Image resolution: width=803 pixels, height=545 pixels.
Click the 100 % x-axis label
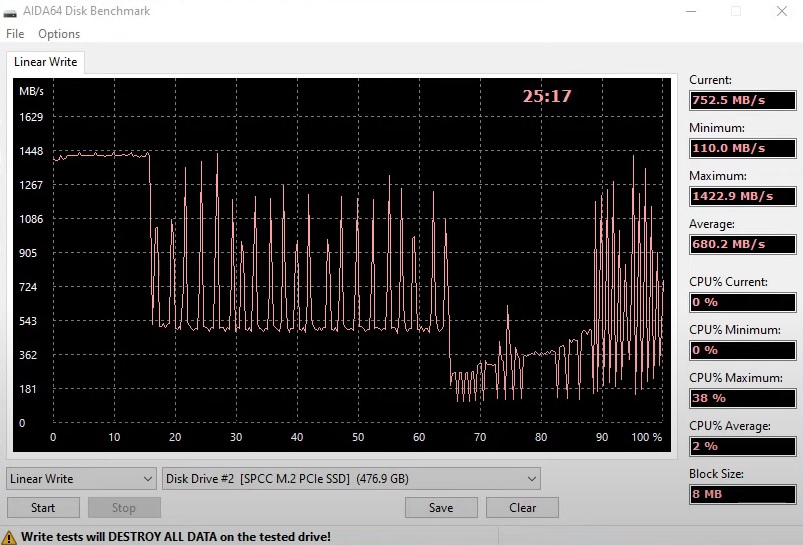(x=646, y=437)
